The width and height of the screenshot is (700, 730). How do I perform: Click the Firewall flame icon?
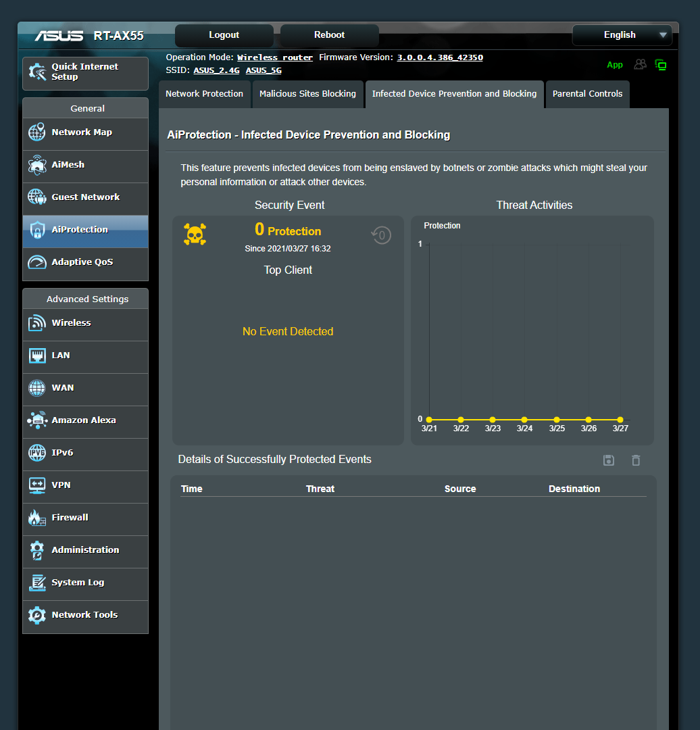tap(36, 518)
